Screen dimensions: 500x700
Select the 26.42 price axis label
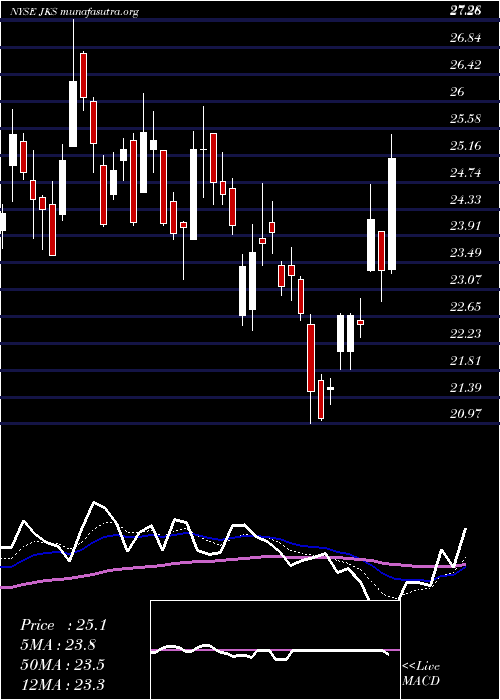coord(465,64)
